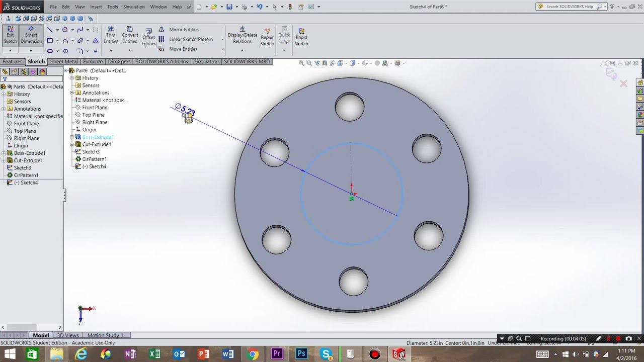Screen dimensions: 644x362
Task: Activate the Trim Entities tool
Action: pos(111,35)
